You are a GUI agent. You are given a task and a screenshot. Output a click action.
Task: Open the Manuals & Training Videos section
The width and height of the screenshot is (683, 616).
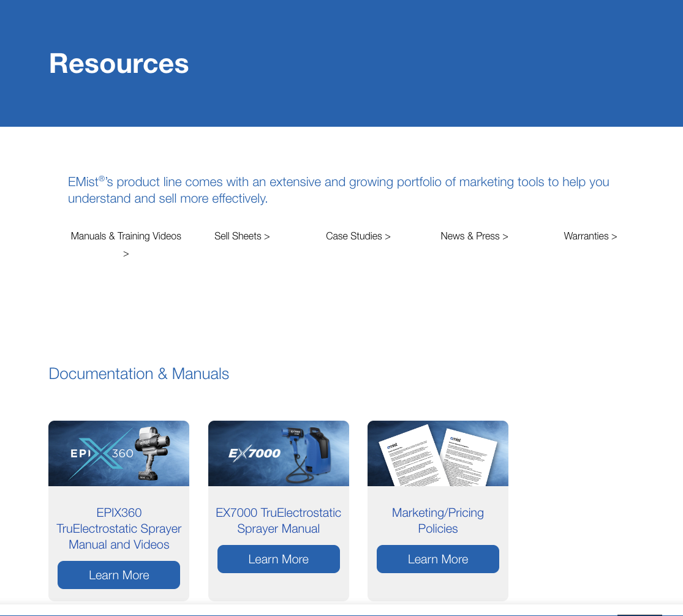[x=126, y=236]
